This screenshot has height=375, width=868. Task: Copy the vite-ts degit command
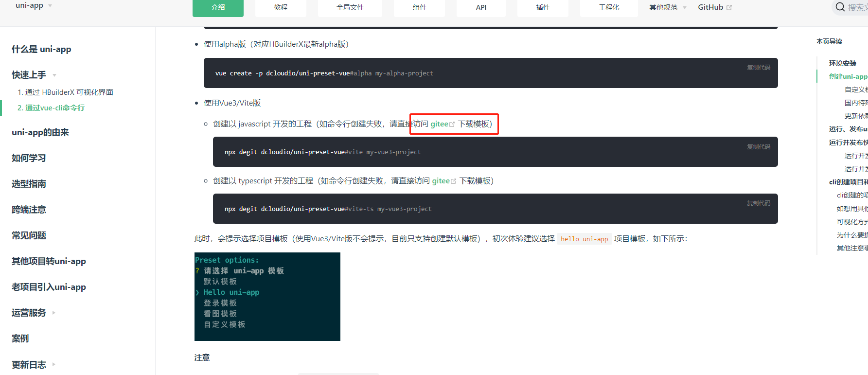(759, 203)
